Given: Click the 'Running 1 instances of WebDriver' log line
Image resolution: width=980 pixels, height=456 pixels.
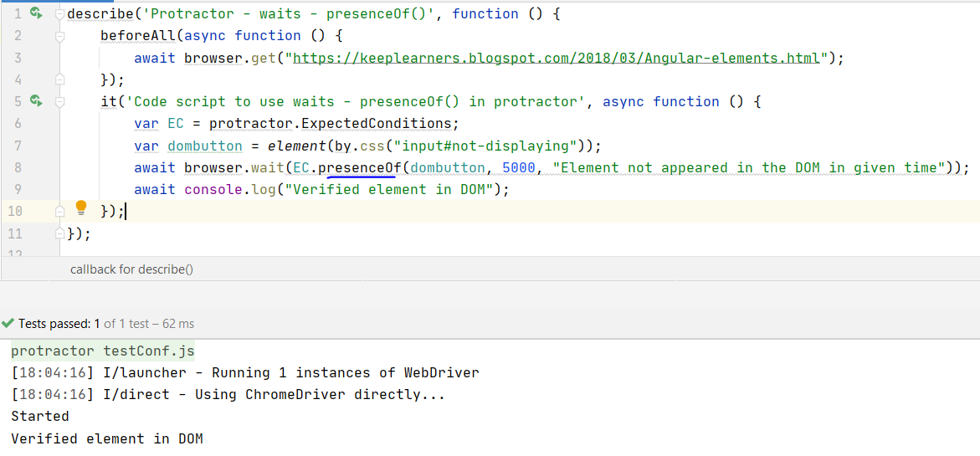Looking at the screenshot, I should [x=245, y=373].
